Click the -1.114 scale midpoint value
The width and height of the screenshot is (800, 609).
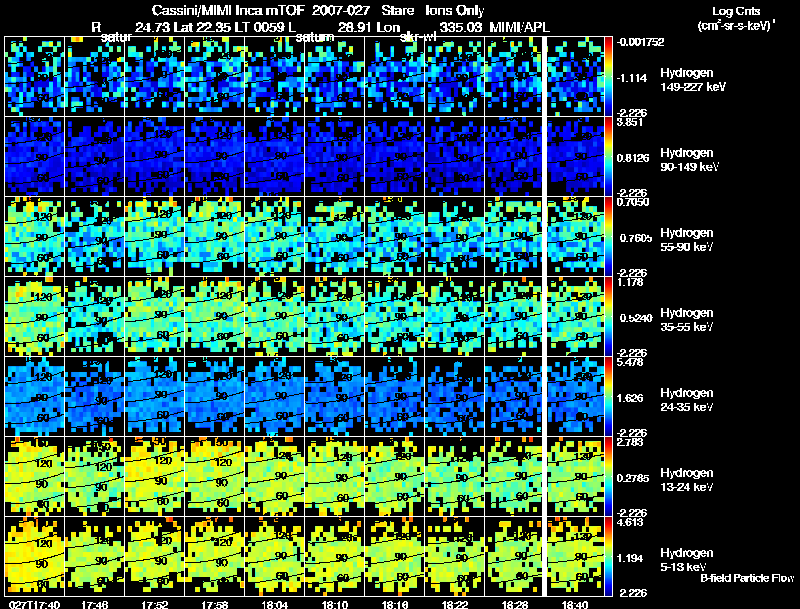point(632,78)
